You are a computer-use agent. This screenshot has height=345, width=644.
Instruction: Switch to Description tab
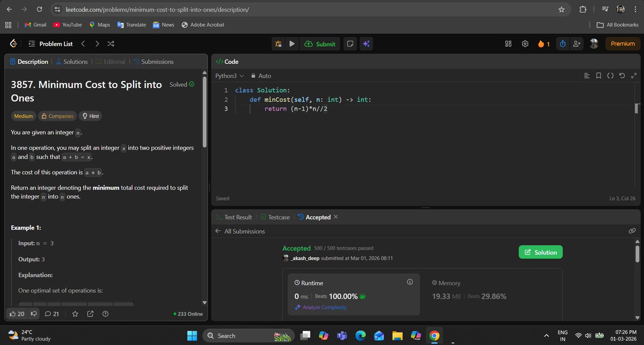[29, 62]
